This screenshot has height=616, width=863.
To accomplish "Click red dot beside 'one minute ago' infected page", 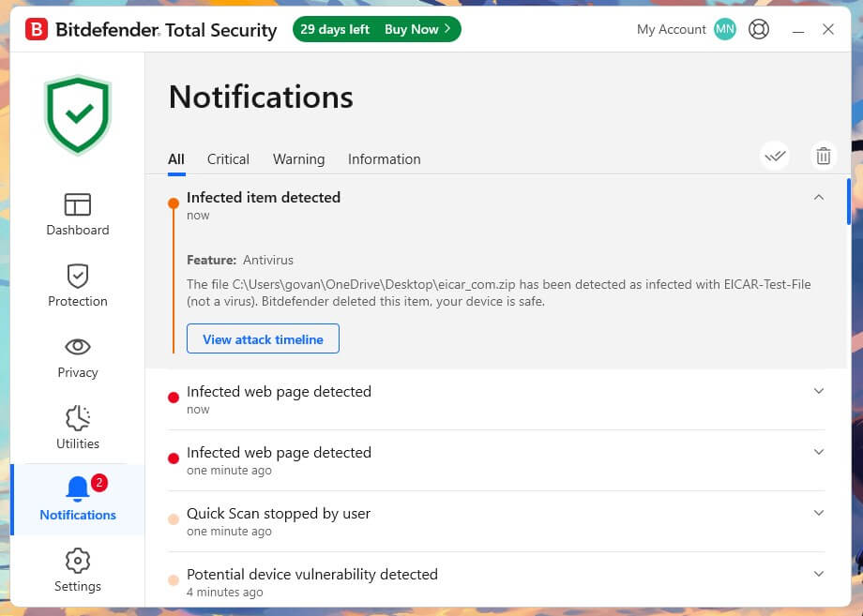I will tap(174, 458).
